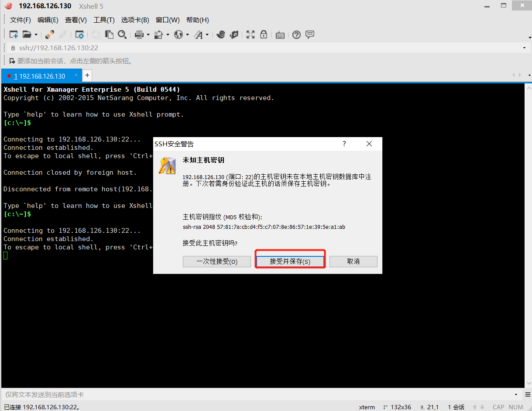
Task: Expand the address bar history dropdown
Action: (524, 48)
